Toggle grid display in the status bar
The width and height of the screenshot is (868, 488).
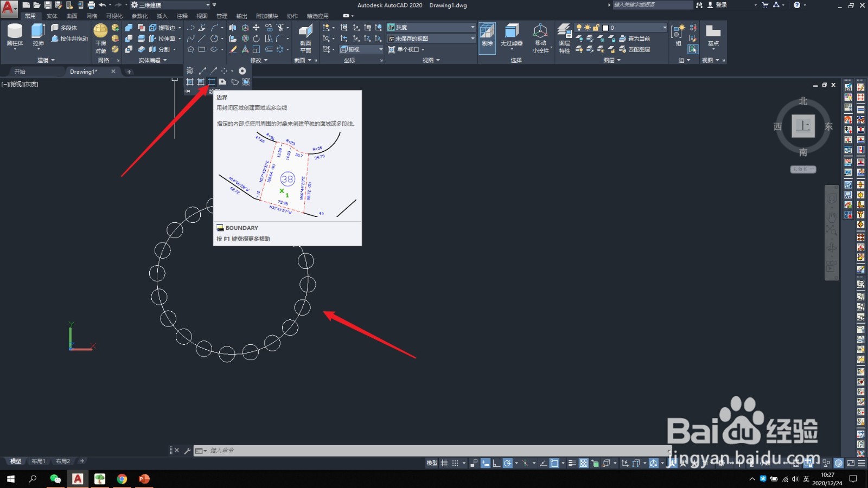pyautogui.click(x=444, y=464)
